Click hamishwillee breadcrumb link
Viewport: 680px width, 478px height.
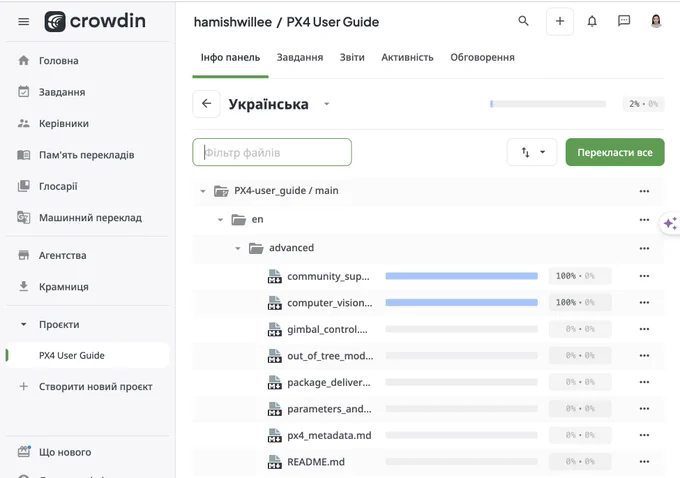[x=233, y=22]
